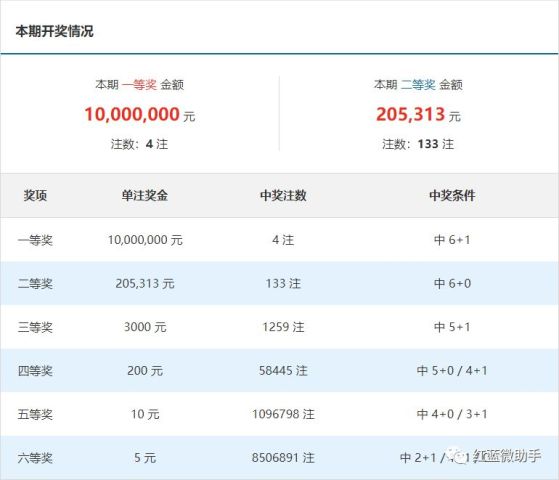The image size is (559, 480).
Task: Select the 三等奖 table row label
Action: coord(35,327)
